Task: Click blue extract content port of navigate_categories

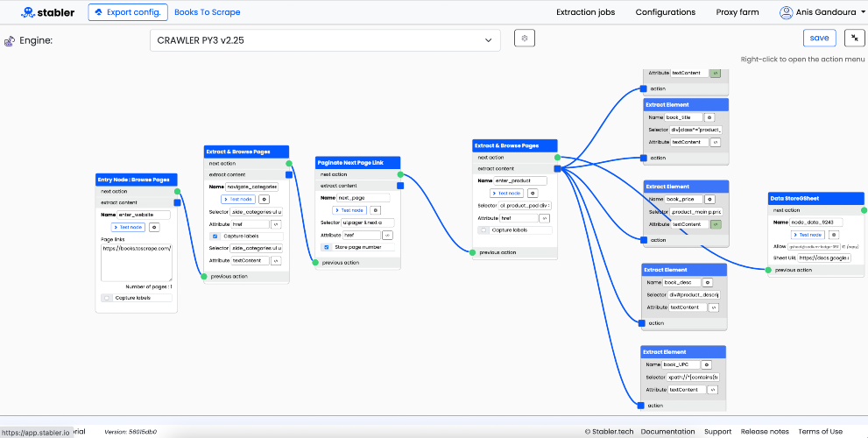Action: click(289, 175)
